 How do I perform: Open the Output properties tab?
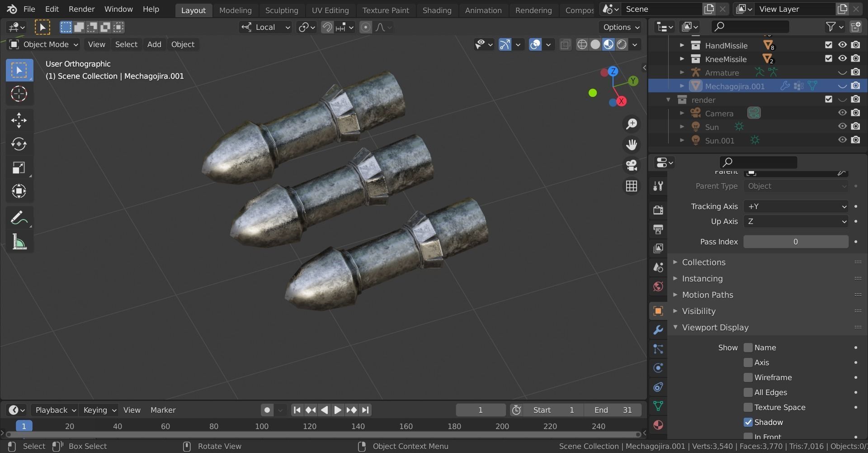tap(658, 229)
